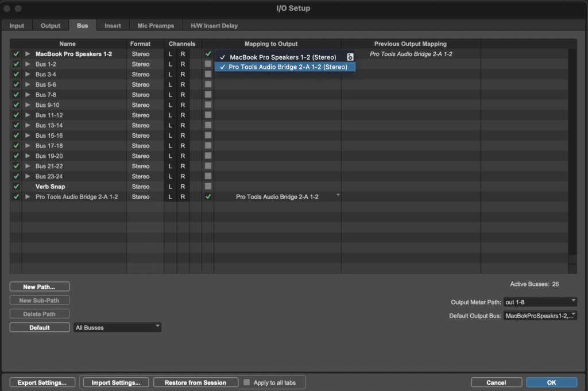Open the Default Output Bus dropdown
The height and width of the screenshot is (391, 588).
click(540, 316)
